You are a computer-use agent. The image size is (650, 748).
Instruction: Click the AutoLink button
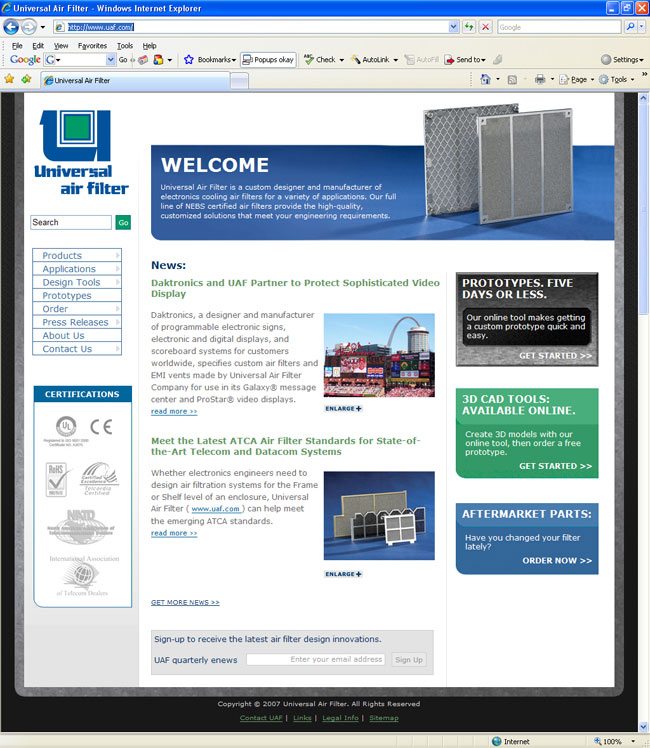(370, 60)
